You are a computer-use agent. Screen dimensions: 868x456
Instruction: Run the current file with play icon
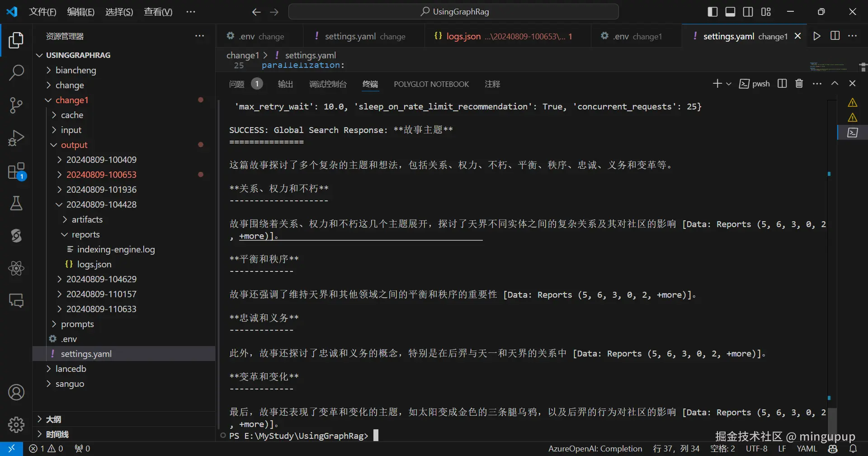[x=817, y=36]
